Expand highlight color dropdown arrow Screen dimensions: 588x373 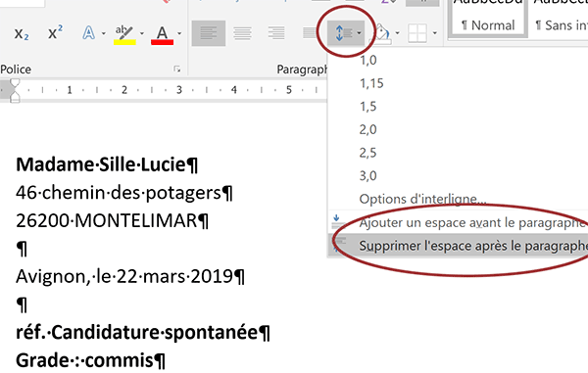coord(142,33)
